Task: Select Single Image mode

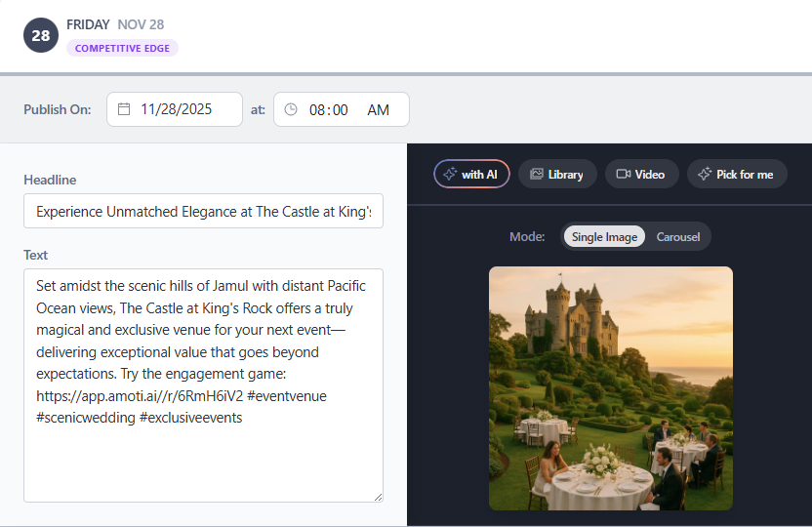Action: (x=604, y=236)
